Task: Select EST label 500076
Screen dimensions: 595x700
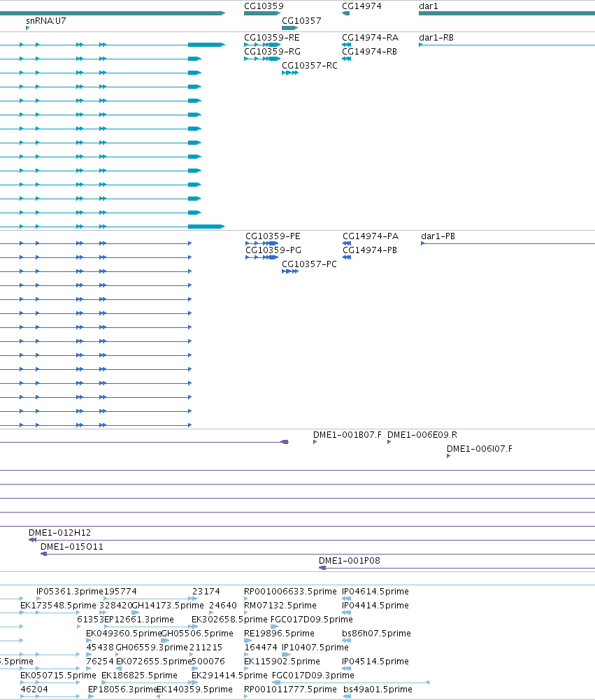Action: coord(208,661)
